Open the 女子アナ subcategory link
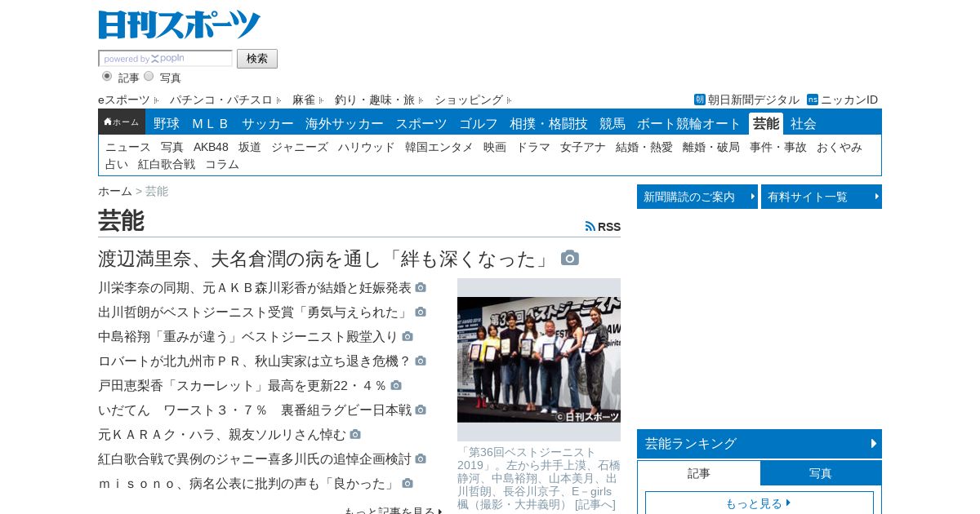 click(x=583, y=147)
